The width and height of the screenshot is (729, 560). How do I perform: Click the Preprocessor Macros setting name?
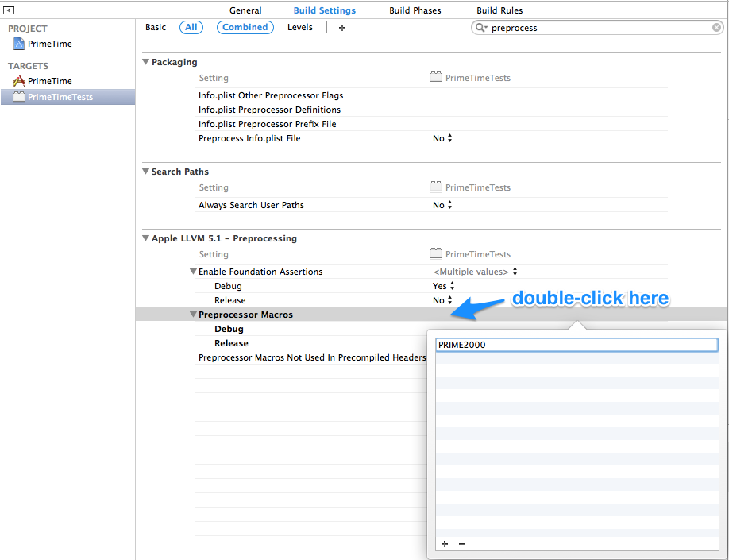(x=245, y=315)
